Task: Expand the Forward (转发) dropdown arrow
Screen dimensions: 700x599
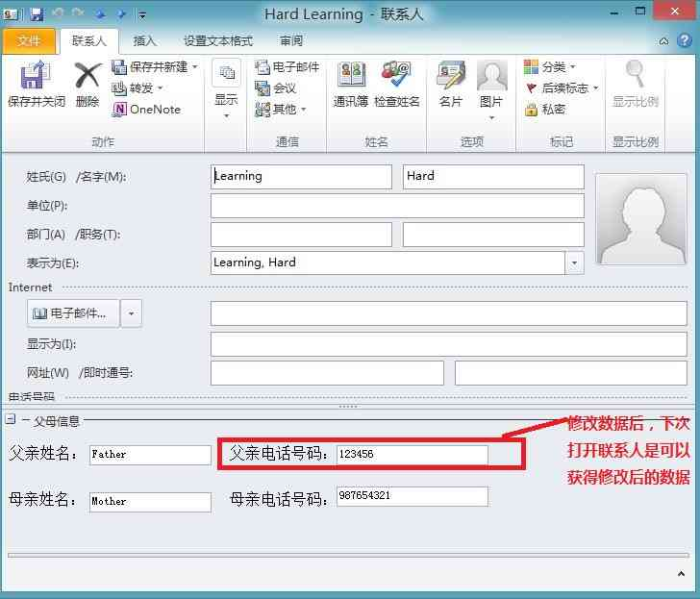Action: pos(160,87)
